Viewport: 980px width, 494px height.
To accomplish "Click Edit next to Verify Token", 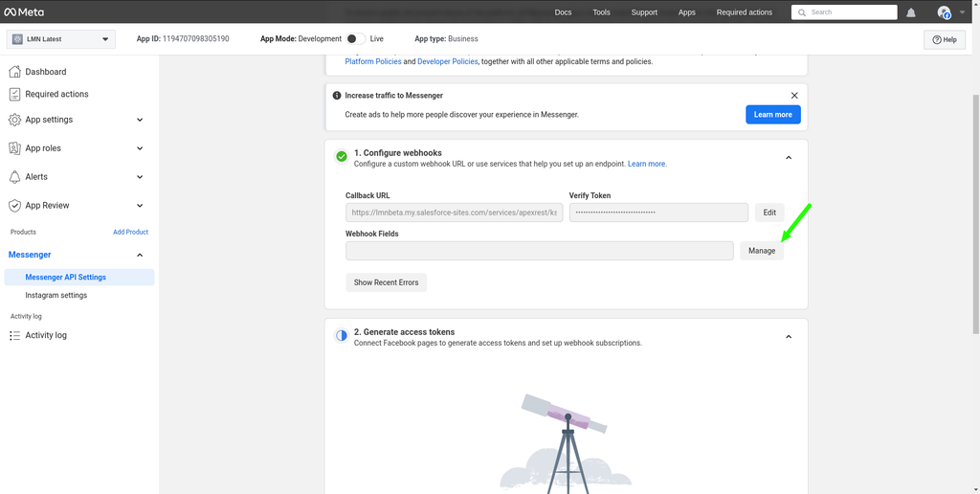I will (x=769, y=213).
